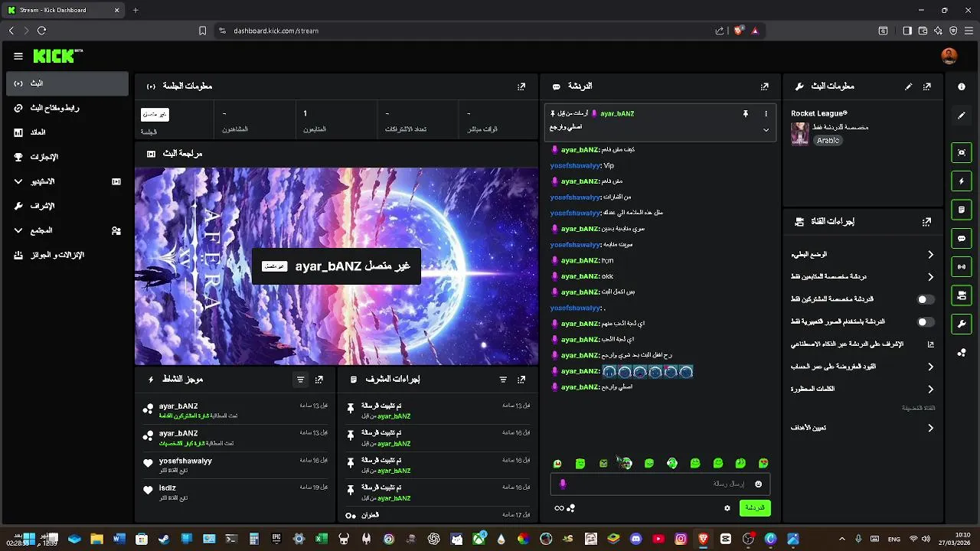
Task: Open the Achievements sidebar item (الإنجازات)
Action: coord(67,157)
